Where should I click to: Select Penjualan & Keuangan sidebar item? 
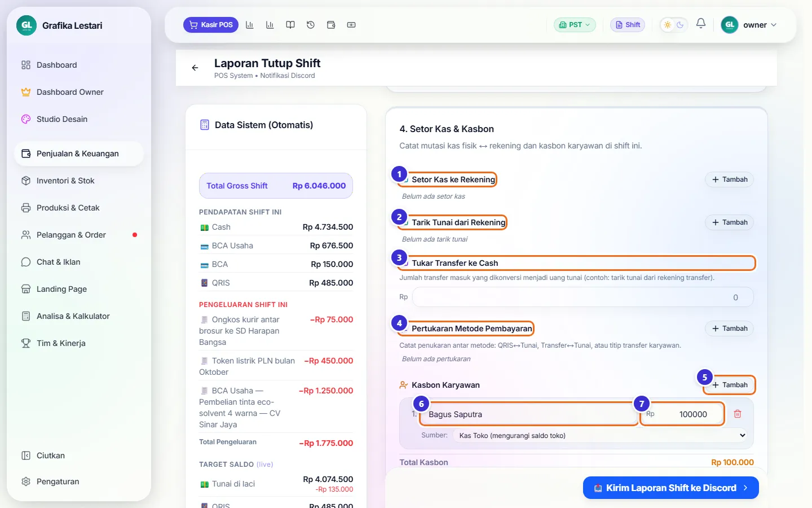point(79,154)
